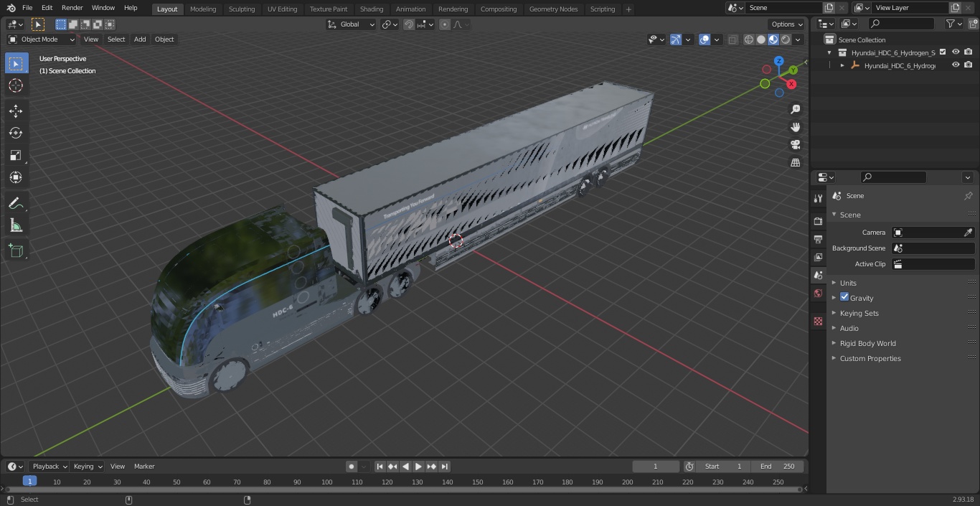Viewport: 980px width, 506px height.
Task: Open the View Layer properties tab
Action: click(818, 257)
